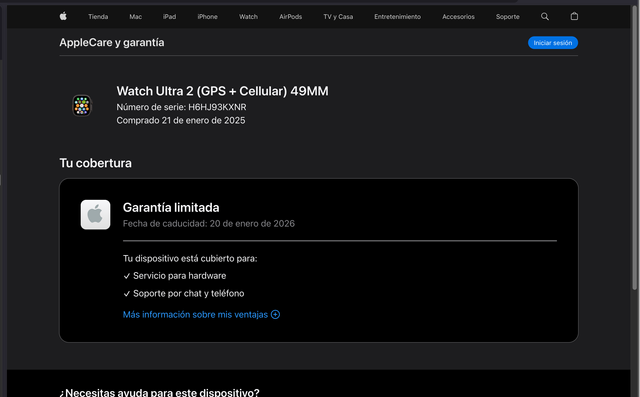Click the Iniciar sesión button
640x397 pixels.
553,43
